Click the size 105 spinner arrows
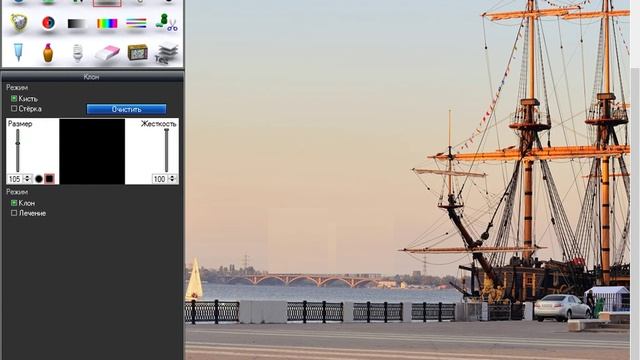The width and height of the screenshot is (640, 360). [x=27, y=179]
